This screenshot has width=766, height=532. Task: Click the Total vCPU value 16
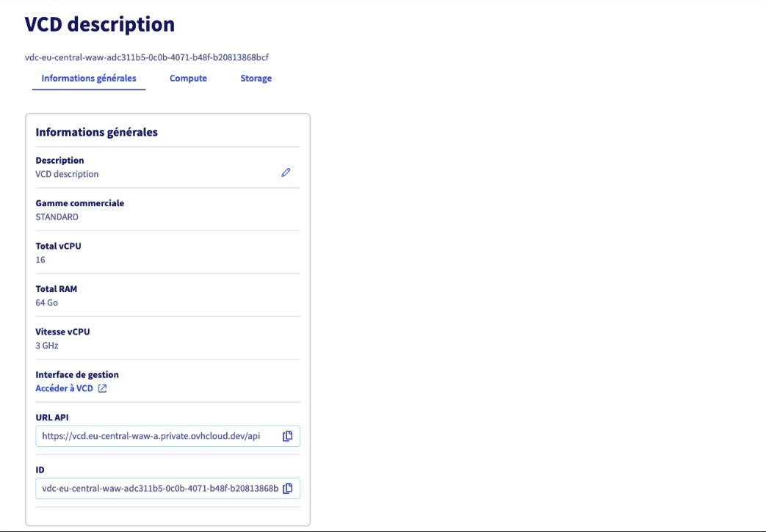40,260
